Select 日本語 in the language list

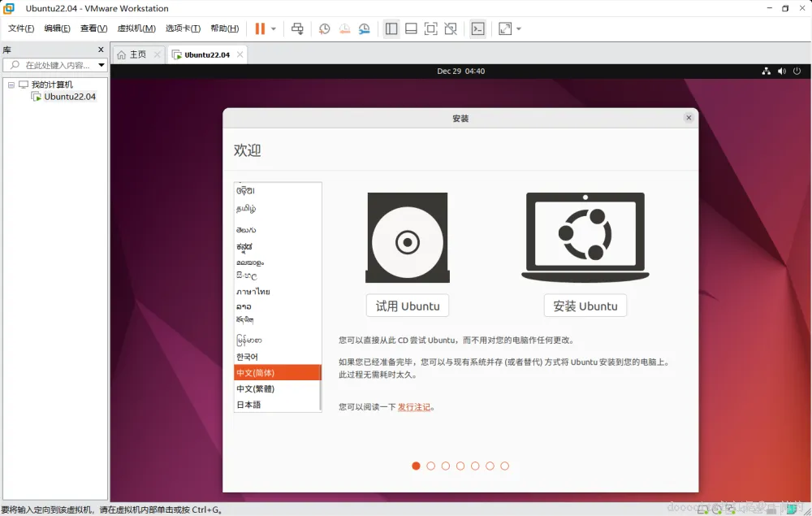click(248, 404)
